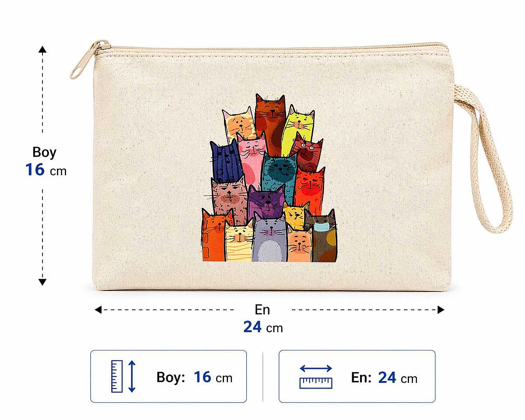
Task: Click the zipper line along pouch top
Action: pos(271,48)
